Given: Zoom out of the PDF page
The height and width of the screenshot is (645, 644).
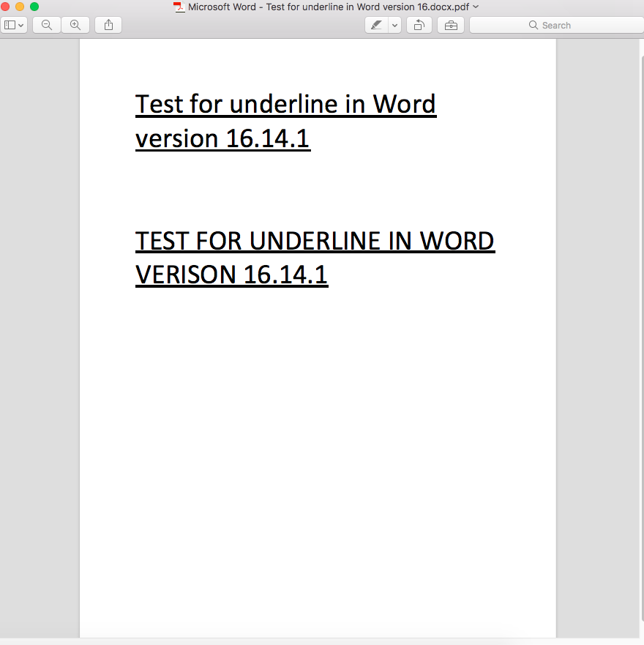Looking at the screenshot, I should click(x=47, y=25).
